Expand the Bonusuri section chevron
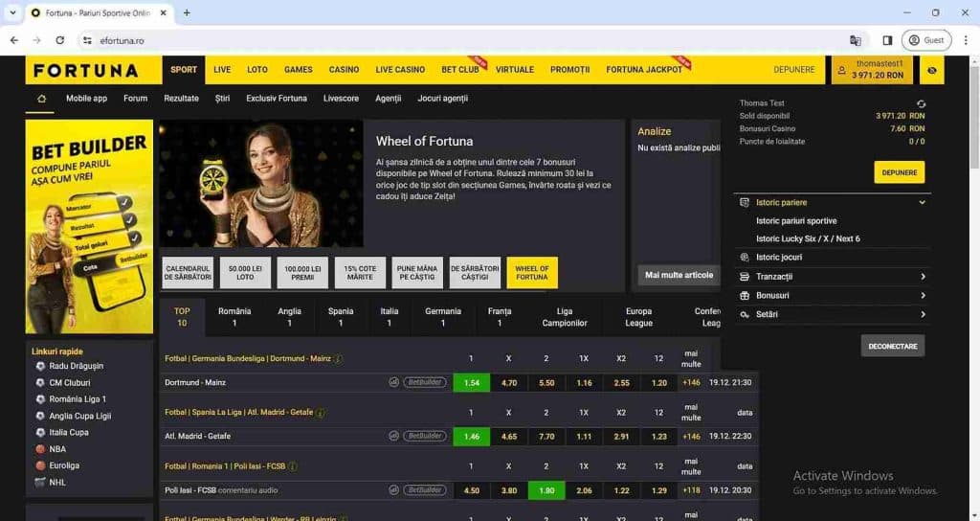Viewport: 980px width, 521px height. 924,295
